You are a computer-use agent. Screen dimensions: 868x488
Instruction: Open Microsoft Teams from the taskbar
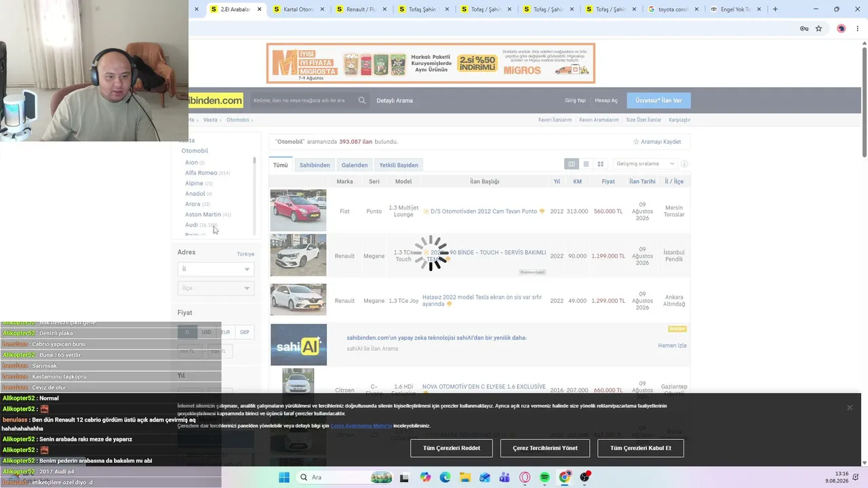tap(505, 477)
